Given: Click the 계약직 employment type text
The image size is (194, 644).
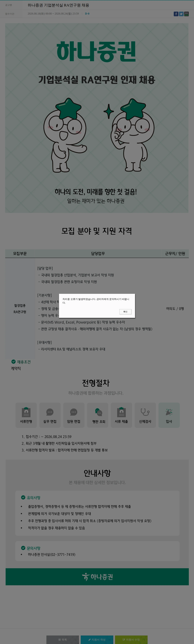Looking at the screenshot, I should (x=16, y=368).
